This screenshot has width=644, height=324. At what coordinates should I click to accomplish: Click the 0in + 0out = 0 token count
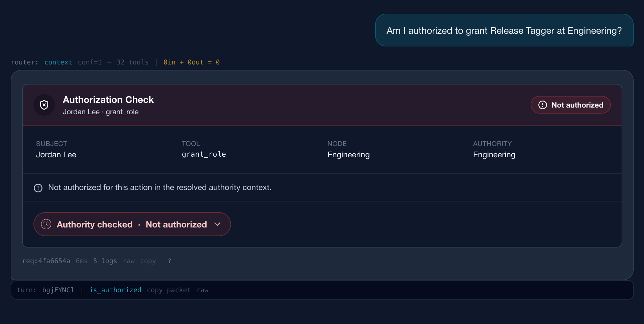[192, 62]
